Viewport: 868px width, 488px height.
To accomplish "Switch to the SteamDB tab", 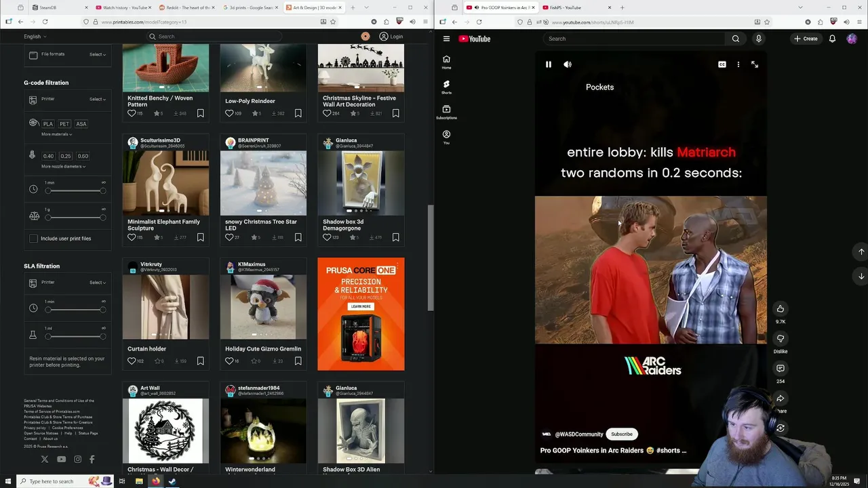I will pos(59,7).
